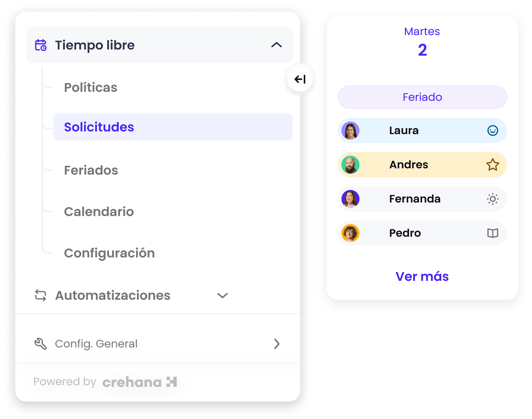Click the smiley icon in Laura's row
The height and width of the screenshot is (419, 532).
(492, 131)
